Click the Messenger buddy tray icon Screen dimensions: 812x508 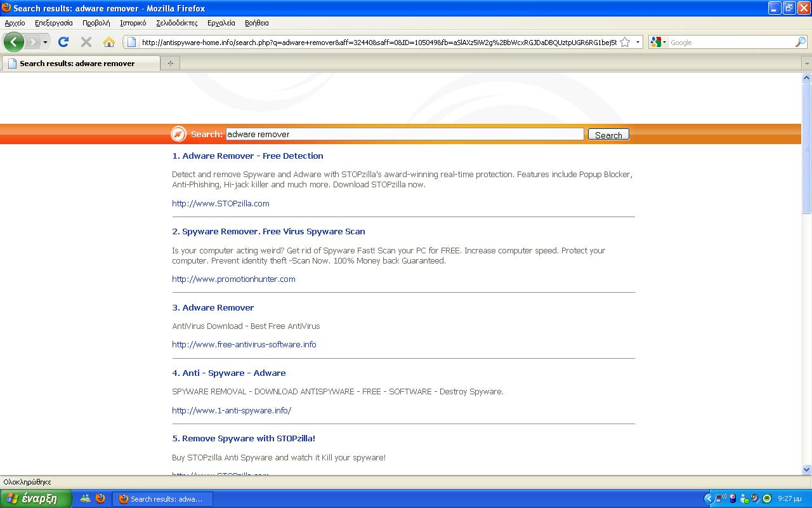pos(745,498)
